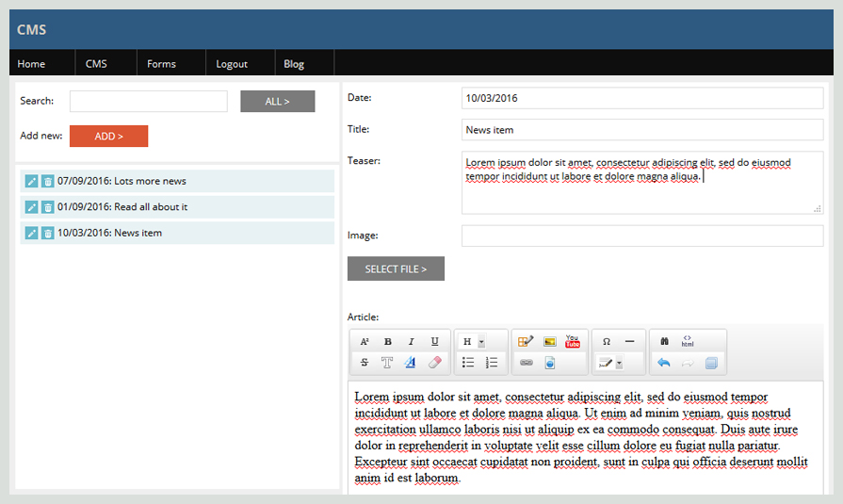Image resolution: width=843 pixels, height=504 pixels.
Task: Open find and replace with binoculars icon
Action: pyautogui.click(x=664, y=342)
